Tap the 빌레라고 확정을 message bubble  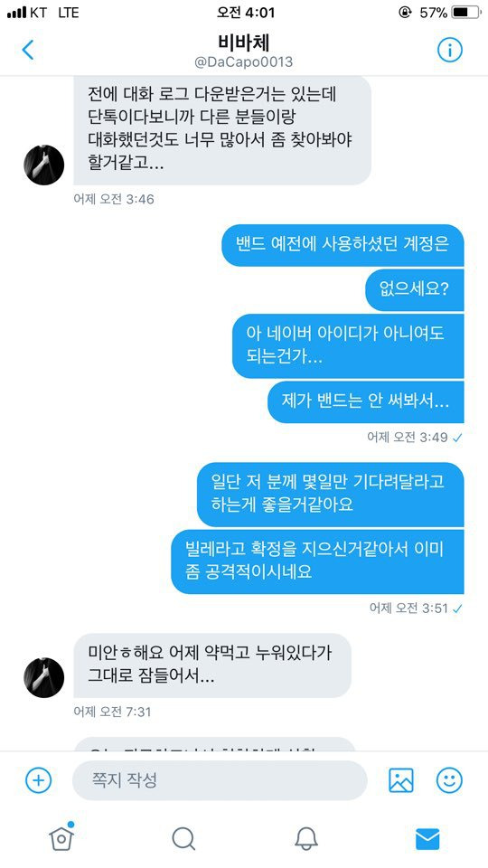[317, 561]
